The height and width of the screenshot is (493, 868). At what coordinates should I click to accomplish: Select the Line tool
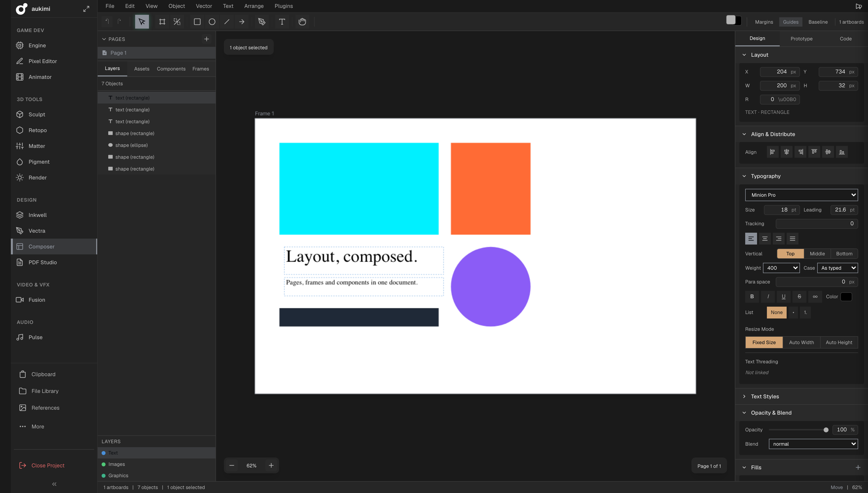[227, 22]
